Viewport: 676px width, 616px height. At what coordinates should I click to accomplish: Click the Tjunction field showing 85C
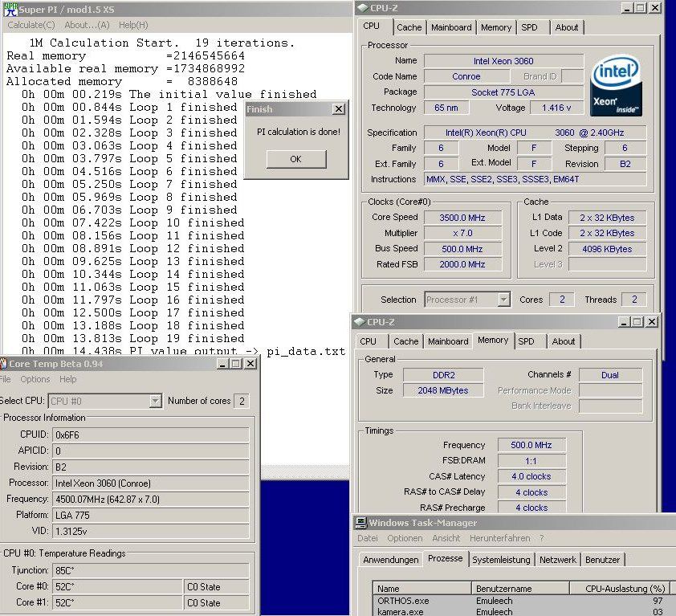150,570
